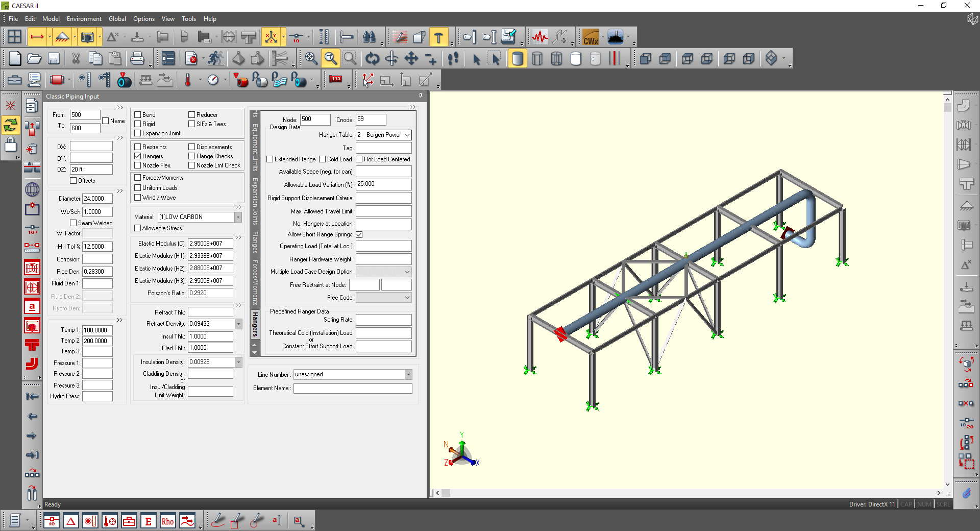Click the Diameter input field

click(x=97, y=199)
